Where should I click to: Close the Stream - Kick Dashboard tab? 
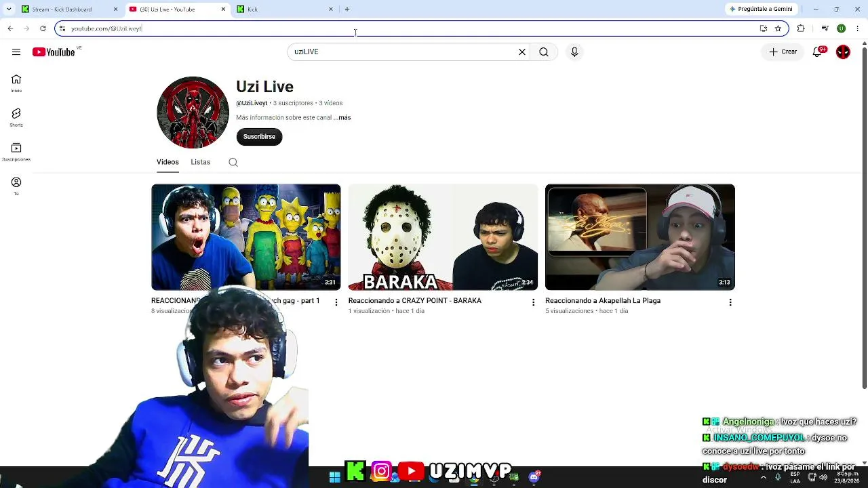[115, 9]
